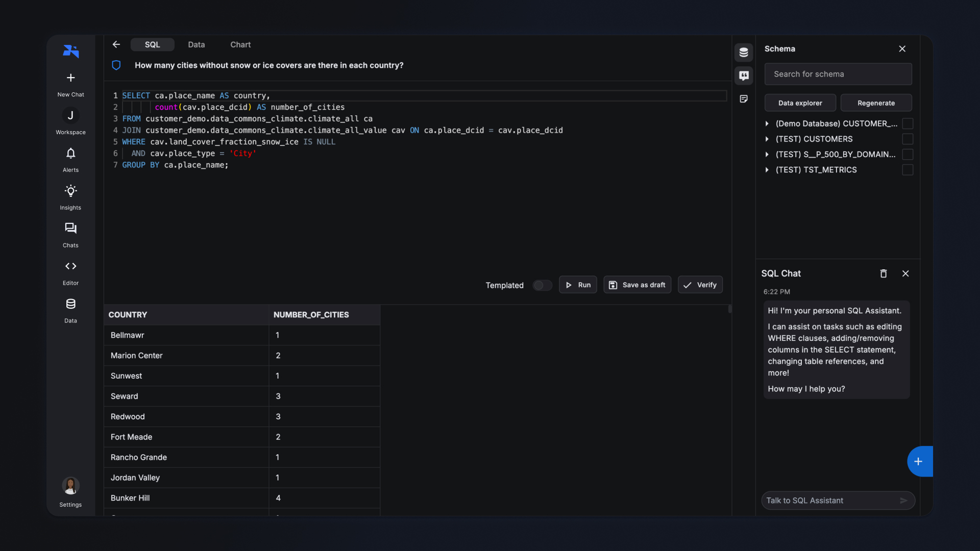Open the Editor code icon

[70, 266]
